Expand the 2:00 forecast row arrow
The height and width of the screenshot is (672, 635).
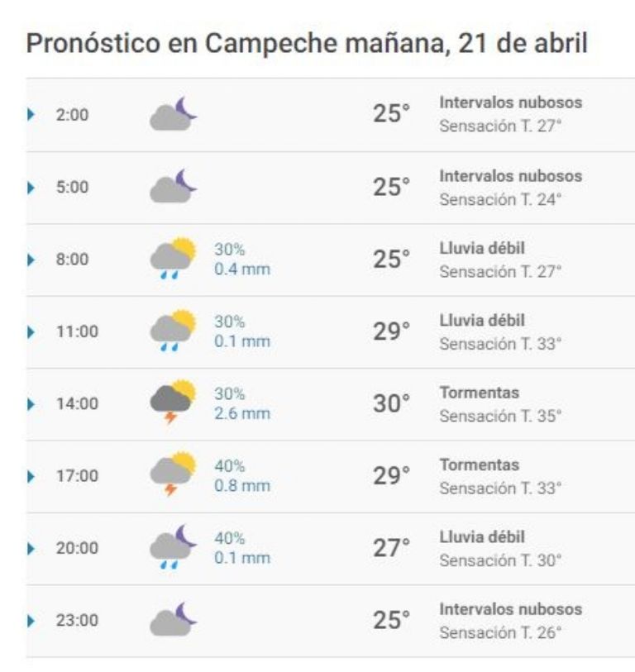click(31, 115)
